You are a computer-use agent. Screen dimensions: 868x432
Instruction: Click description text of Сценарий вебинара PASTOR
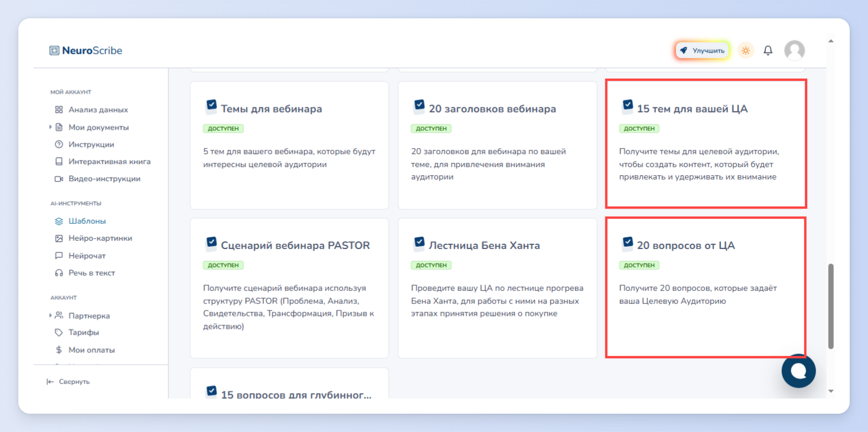(289, 307)
